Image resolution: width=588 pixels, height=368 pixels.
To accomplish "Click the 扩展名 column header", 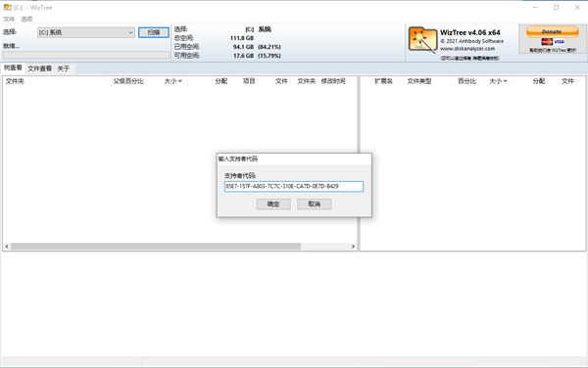I will pyautogui.click(x=383, y=81).
